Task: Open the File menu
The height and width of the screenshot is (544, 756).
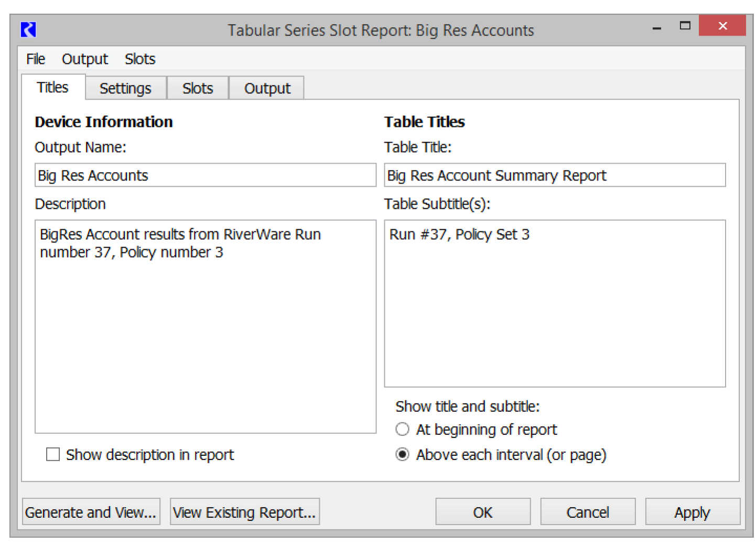Action: [36, 59]
